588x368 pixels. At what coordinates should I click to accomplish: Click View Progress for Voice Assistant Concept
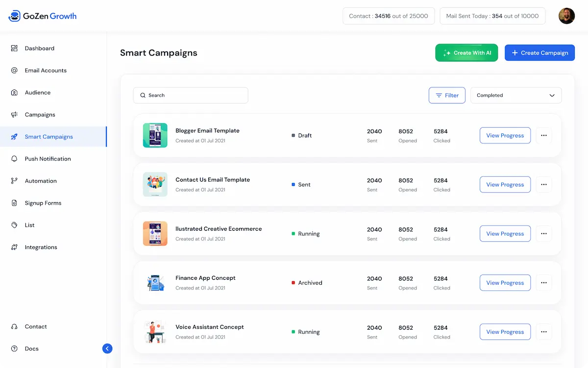(505, 332)
